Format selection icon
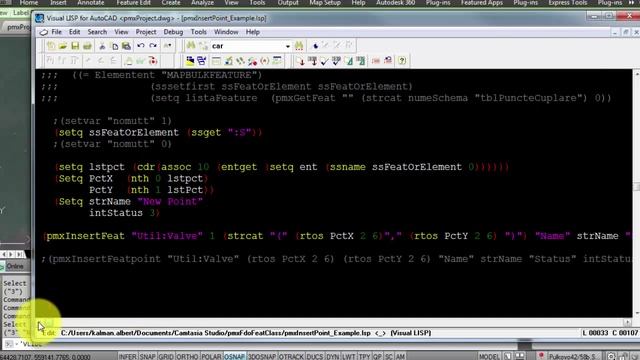 click(x=361, y=61)
